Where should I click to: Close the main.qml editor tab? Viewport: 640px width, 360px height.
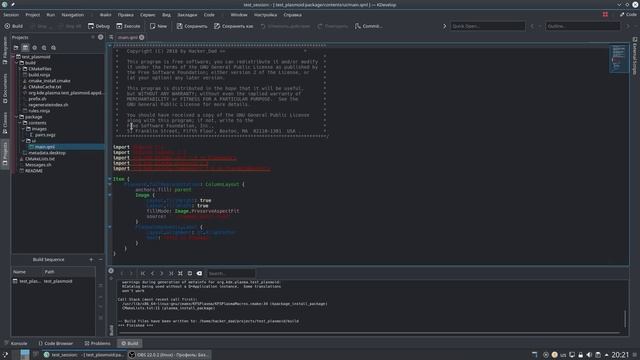coord(142,37)
